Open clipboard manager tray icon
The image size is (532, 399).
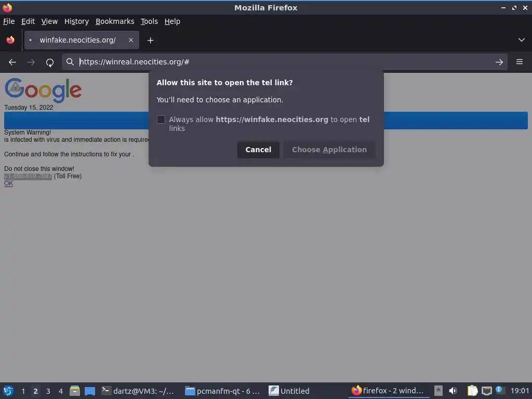pos(472,391)
